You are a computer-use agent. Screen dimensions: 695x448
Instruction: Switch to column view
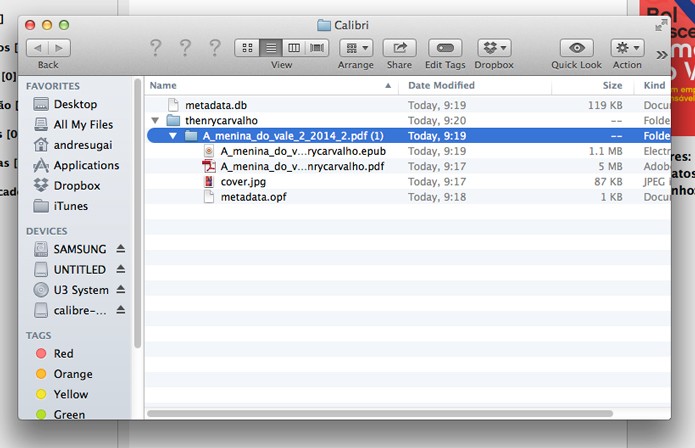(x=294, y=48)
